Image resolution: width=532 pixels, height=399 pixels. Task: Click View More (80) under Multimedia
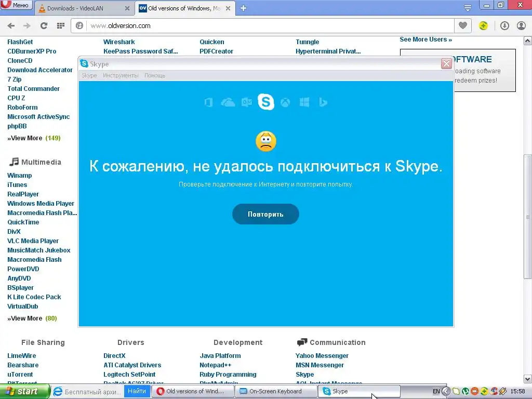click(x=32, y=318)
